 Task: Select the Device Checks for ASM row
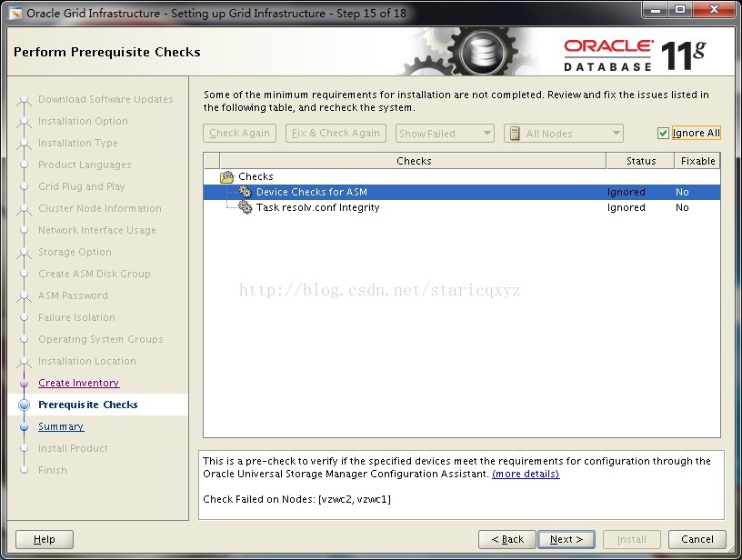click(x=462, y=192)
